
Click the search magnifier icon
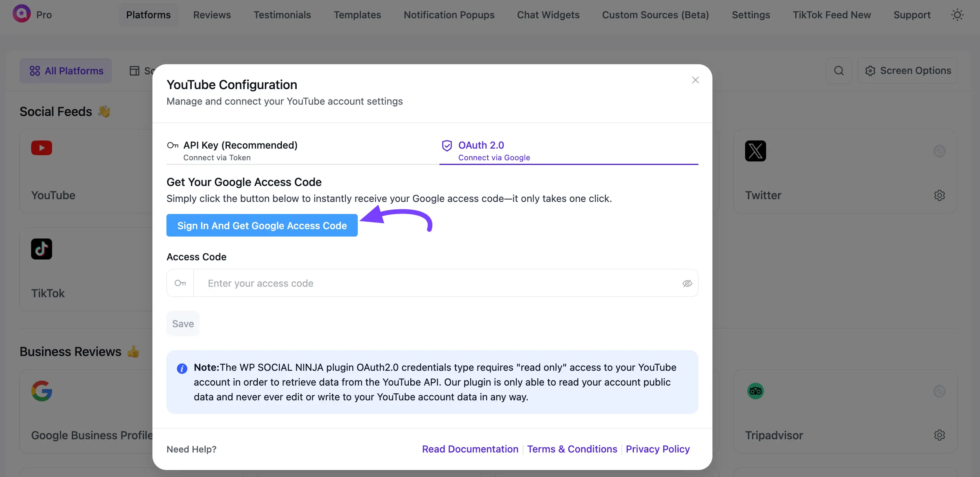point(839,70)
